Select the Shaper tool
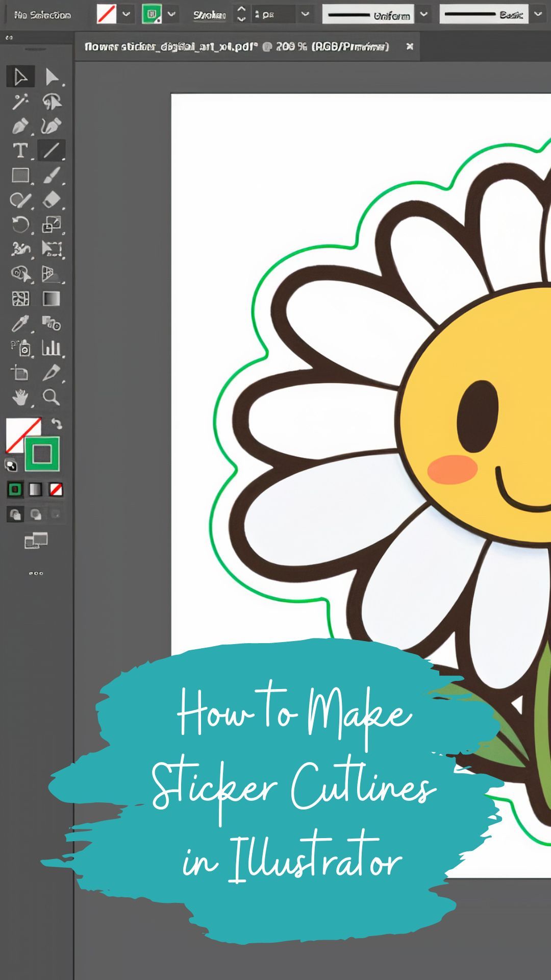Screen dimensions: 551x980 (x=20, y=200)
